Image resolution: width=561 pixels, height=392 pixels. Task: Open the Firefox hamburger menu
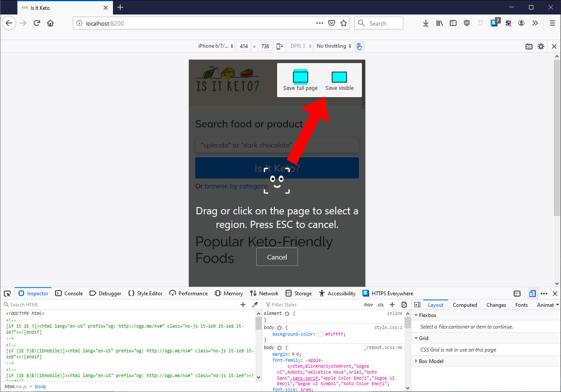click(x=552, y=23)
